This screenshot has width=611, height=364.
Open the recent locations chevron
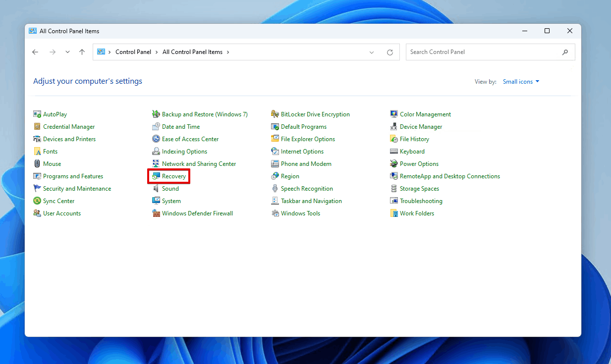[67, 52]
